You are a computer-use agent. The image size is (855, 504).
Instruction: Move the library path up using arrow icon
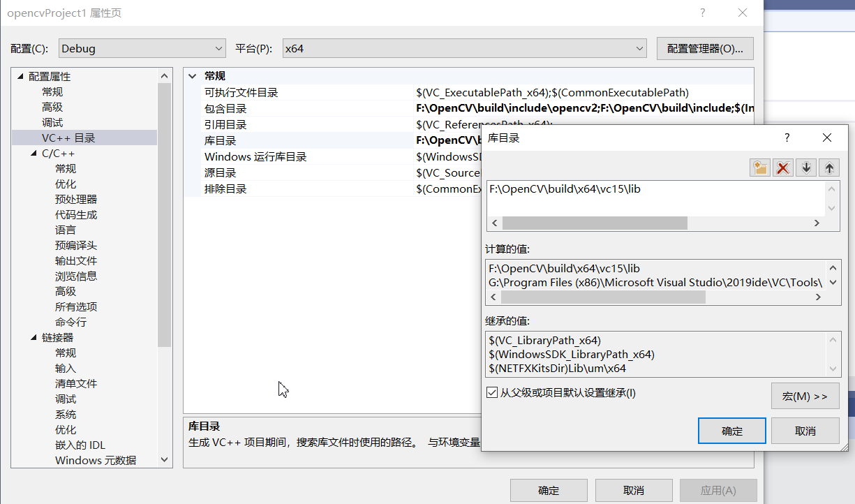point(828,167)
